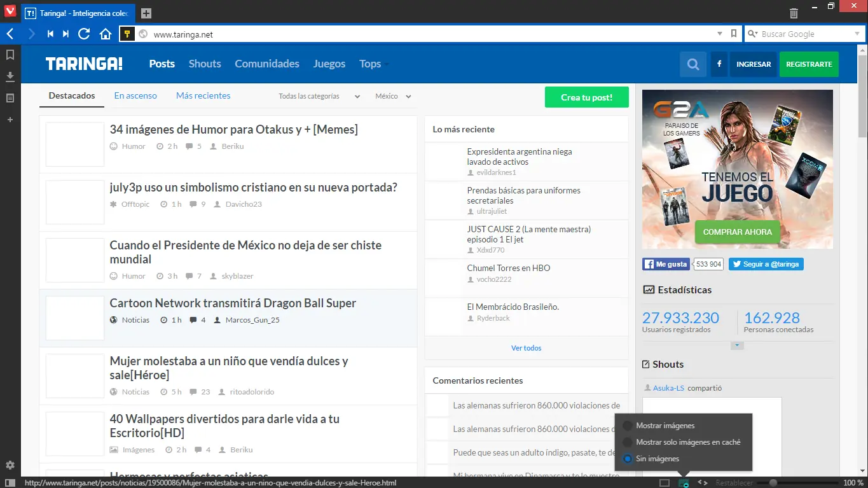
Task: Reload the current page
Action: point(84,34)
